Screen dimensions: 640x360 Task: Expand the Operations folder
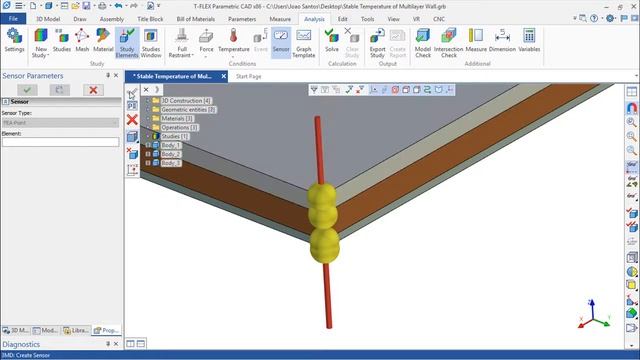(x=148, y=127)
